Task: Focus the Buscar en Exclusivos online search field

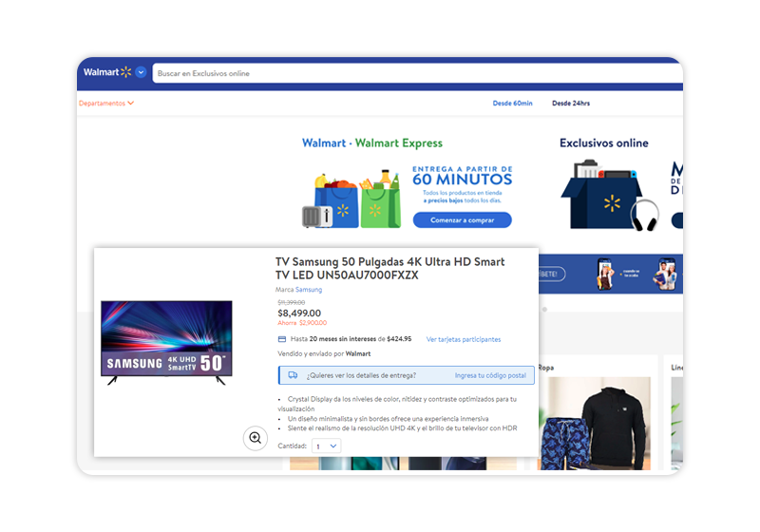Action: pyautogui.click(x=417, y=73)
